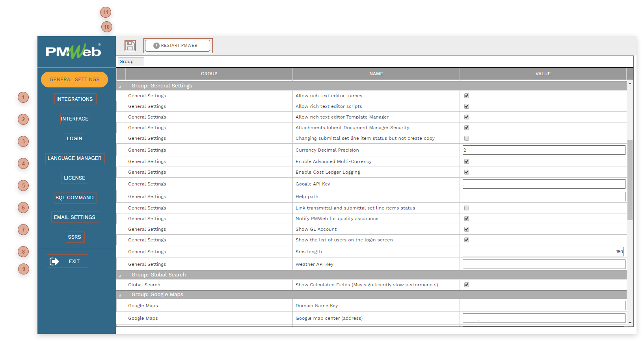Image resolution: width=644 pixels, height=343 pixels.
Task: Select 'Currency Decimal Precision' name cell
Action: 376,150
